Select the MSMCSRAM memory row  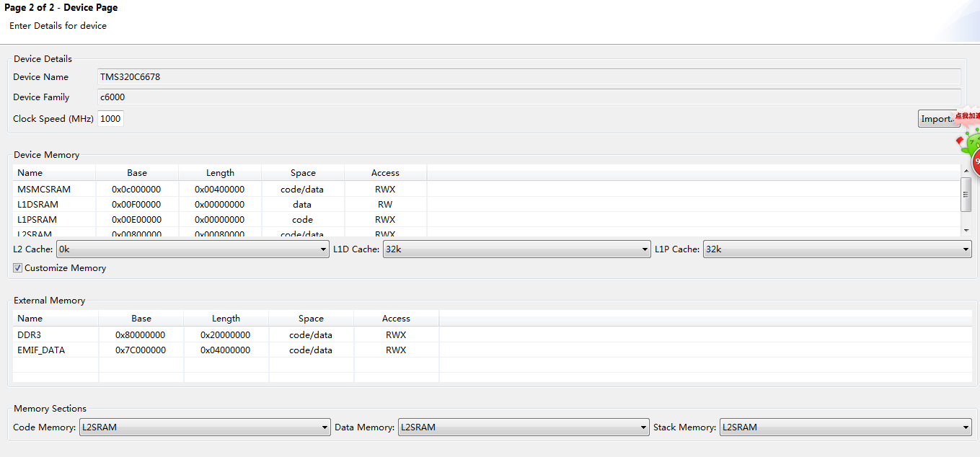click(x=487, y=190)
